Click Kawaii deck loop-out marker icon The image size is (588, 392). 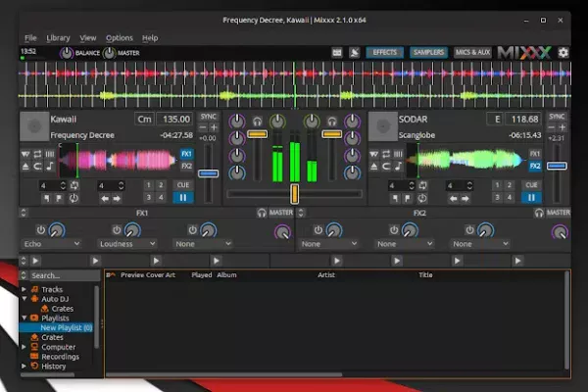tap(59, 198)
